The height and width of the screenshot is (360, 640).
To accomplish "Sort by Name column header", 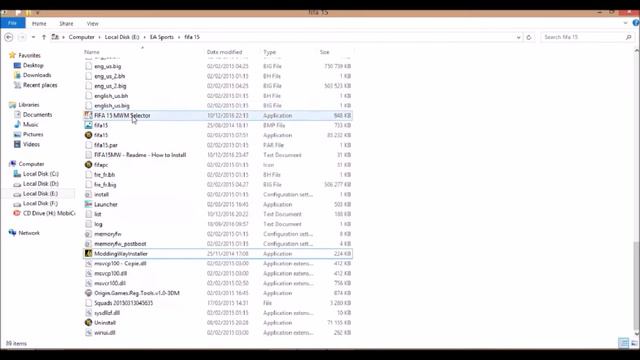I will click(92, 52).
